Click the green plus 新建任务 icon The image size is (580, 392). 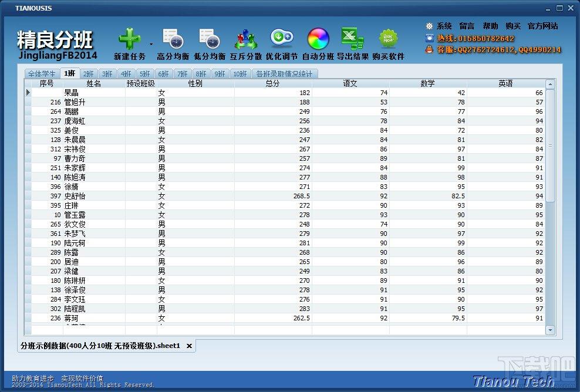pyautogui.click(x=130, y=39)
